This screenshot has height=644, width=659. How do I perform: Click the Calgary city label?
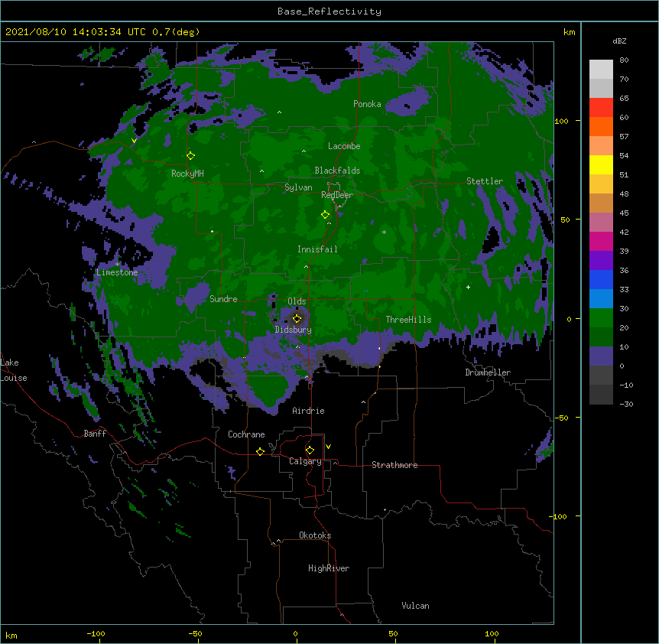pyautogui.click(x=305, y=461)
